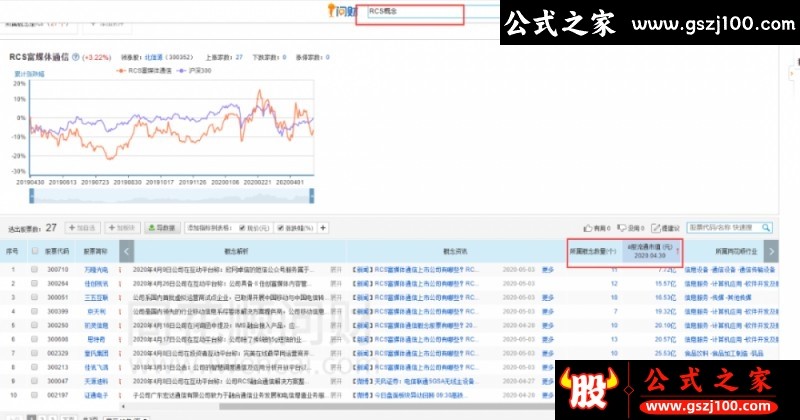Sort by 所属概念数量 column header

(593, 251)
